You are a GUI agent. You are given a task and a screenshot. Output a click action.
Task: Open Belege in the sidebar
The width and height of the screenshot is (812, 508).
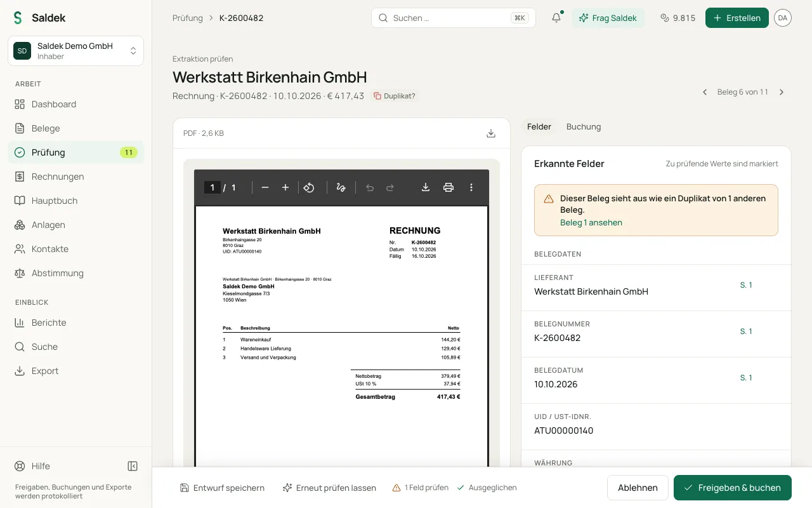pos(75,128)
